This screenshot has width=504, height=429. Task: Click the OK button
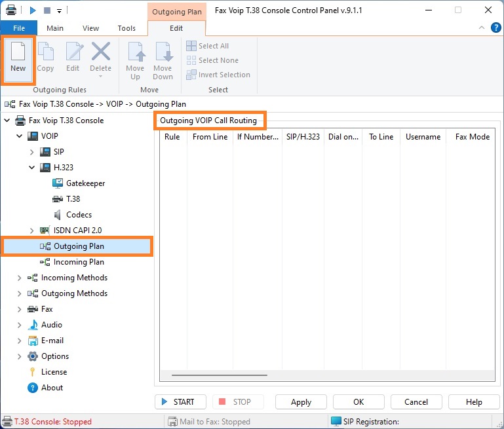pyautogui.click(x=359, y=402)
